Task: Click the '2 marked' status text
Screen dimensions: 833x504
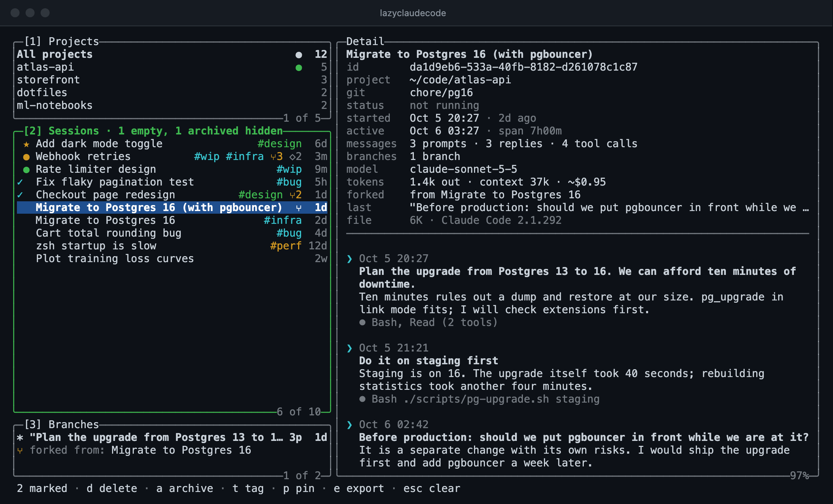Action: point(42,488)
